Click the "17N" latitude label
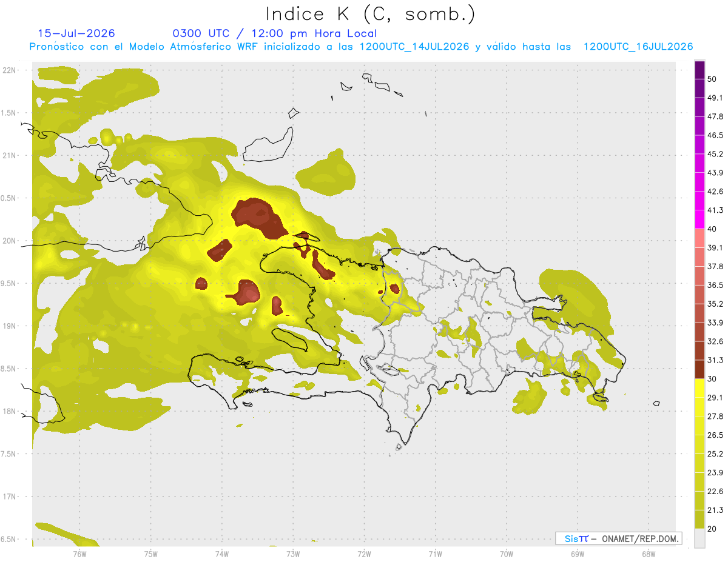The height and width of the screenshot is (562, 728). (x=9, y=497)
